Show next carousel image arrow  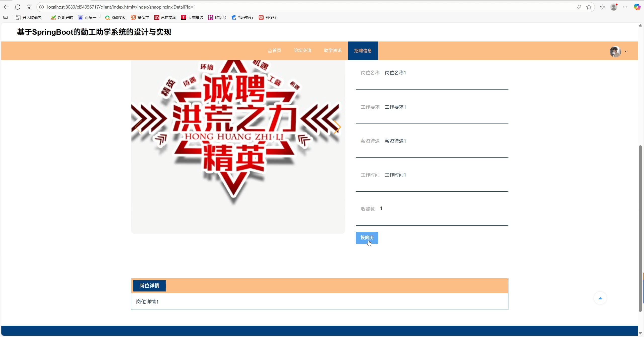[337, 127]
